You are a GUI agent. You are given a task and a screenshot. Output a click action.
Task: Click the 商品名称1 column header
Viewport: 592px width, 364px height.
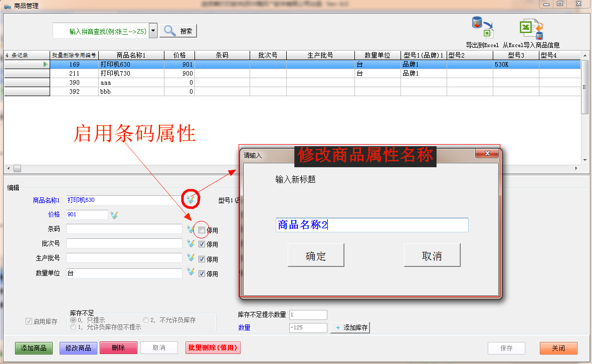coord(131,55)
